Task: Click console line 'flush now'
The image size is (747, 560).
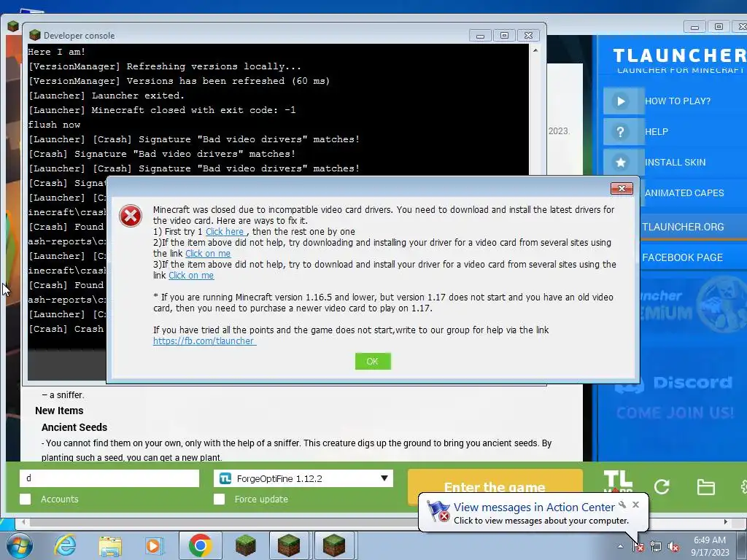Action: pyautogui.click(x=54, y=125)
